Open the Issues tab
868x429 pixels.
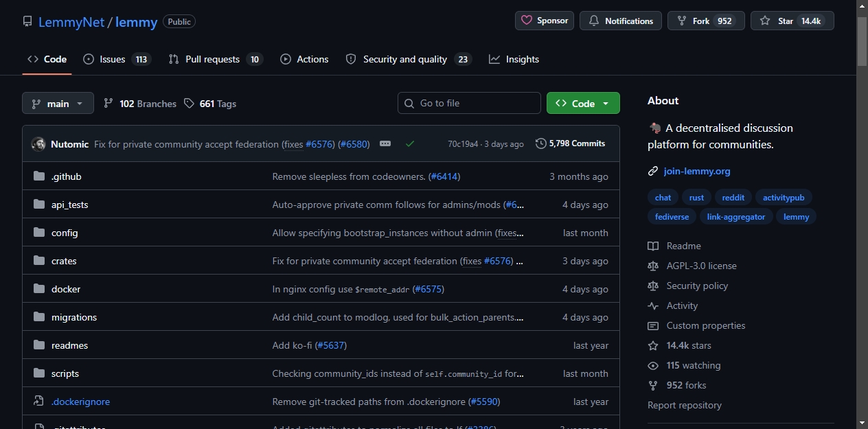tap(117, 59)
